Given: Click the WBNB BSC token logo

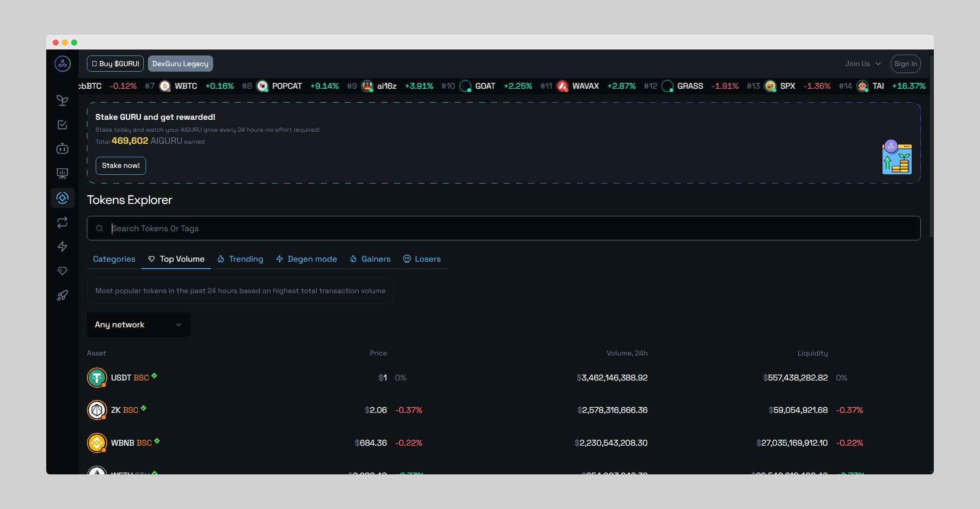Looking at the screenshot, I should point(97,443).
